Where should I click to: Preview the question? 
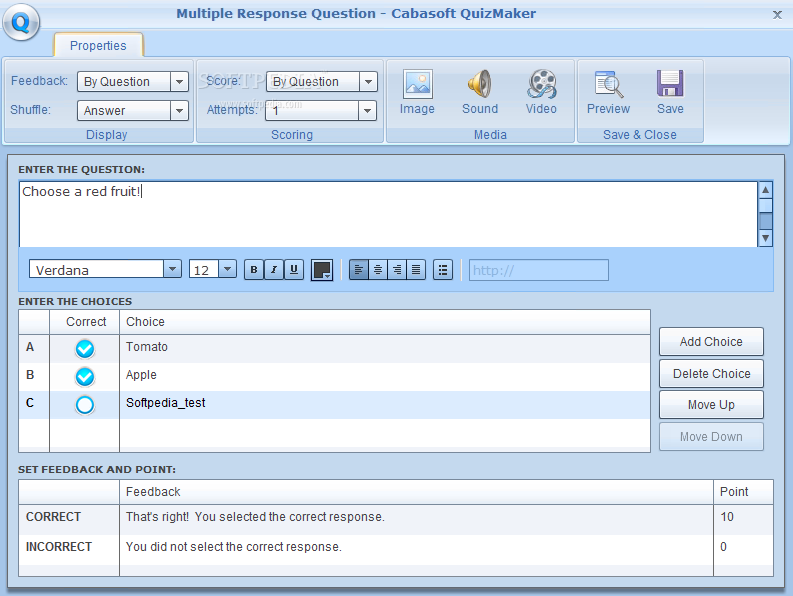608,92
